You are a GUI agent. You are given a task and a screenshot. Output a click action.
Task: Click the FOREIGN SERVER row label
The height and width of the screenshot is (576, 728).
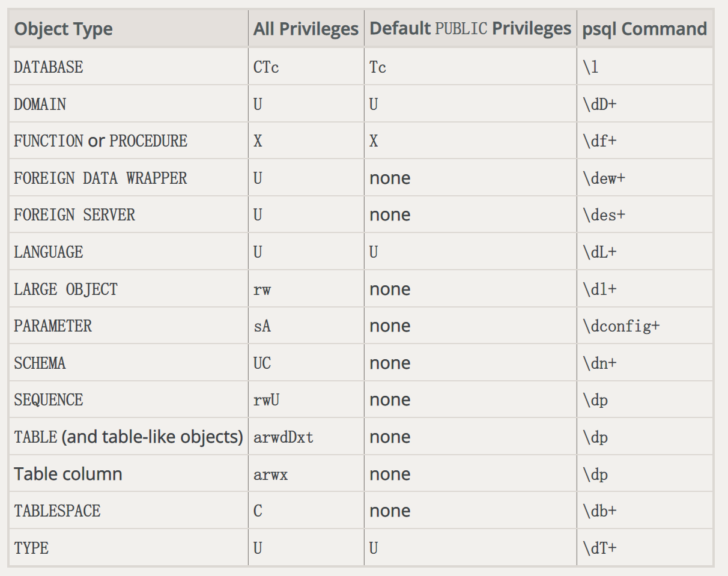74,215
